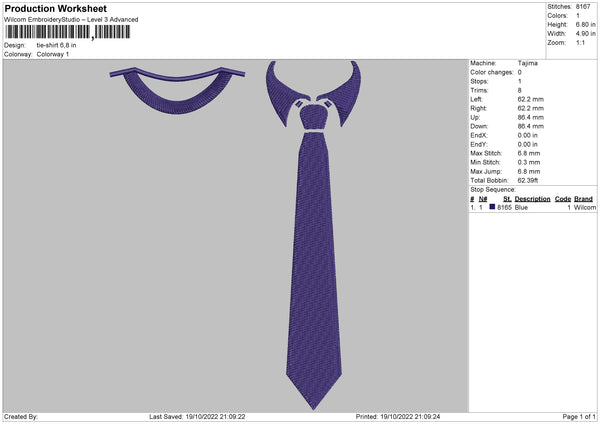Click the 'Blue' description in stop sequence

pyautogui.click(x=521, y=207)
